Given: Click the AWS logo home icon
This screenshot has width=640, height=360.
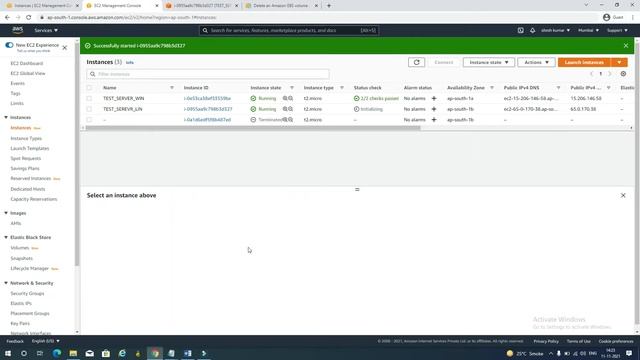Looking at the screenshot, I should tap(18, 30).
